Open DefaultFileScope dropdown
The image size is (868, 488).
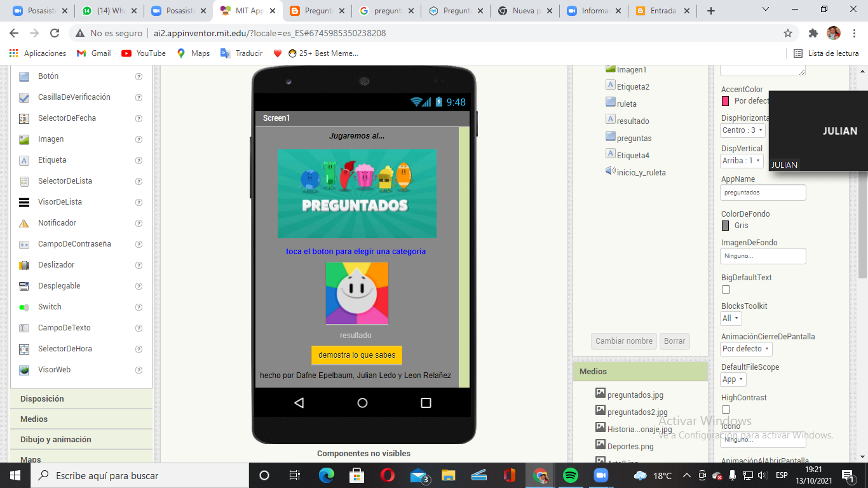[x=733, y=379]
